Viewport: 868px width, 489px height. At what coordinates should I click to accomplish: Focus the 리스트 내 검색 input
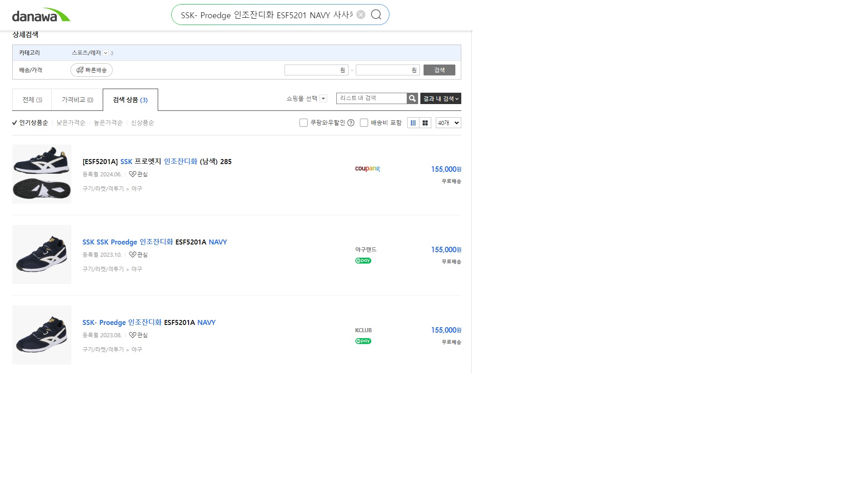[372, 98]
